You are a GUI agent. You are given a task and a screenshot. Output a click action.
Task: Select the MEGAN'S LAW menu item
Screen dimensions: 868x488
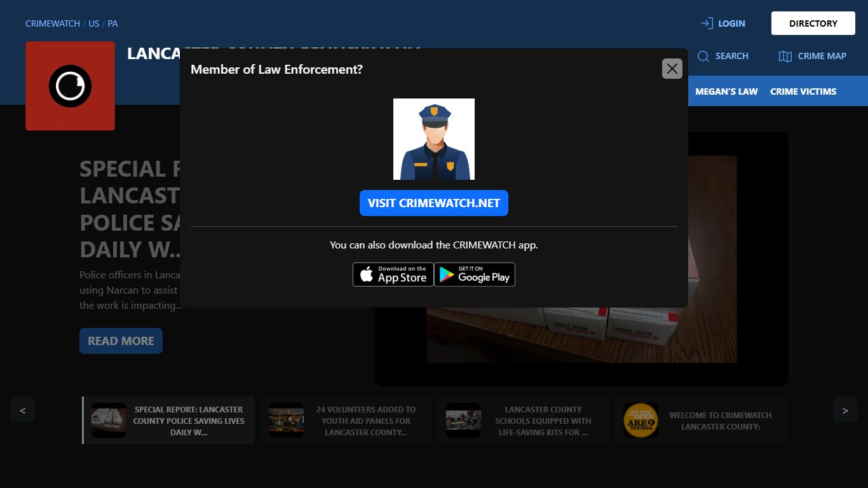click(x=726, y=91)
